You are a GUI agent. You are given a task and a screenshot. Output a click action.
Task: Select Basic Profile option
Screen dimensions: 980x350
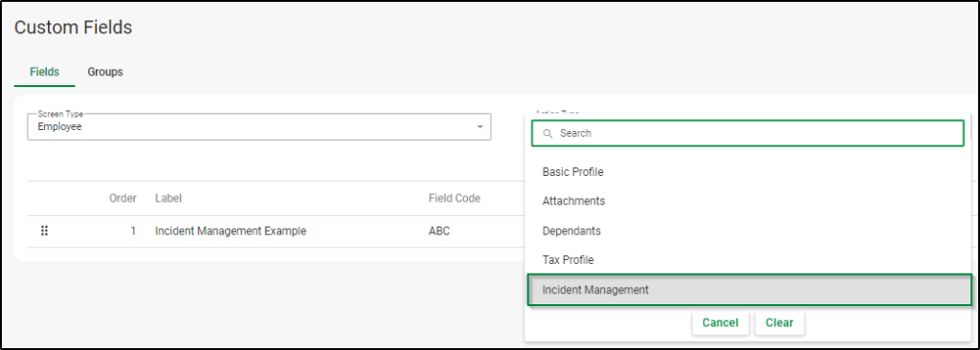click(747, 172)
